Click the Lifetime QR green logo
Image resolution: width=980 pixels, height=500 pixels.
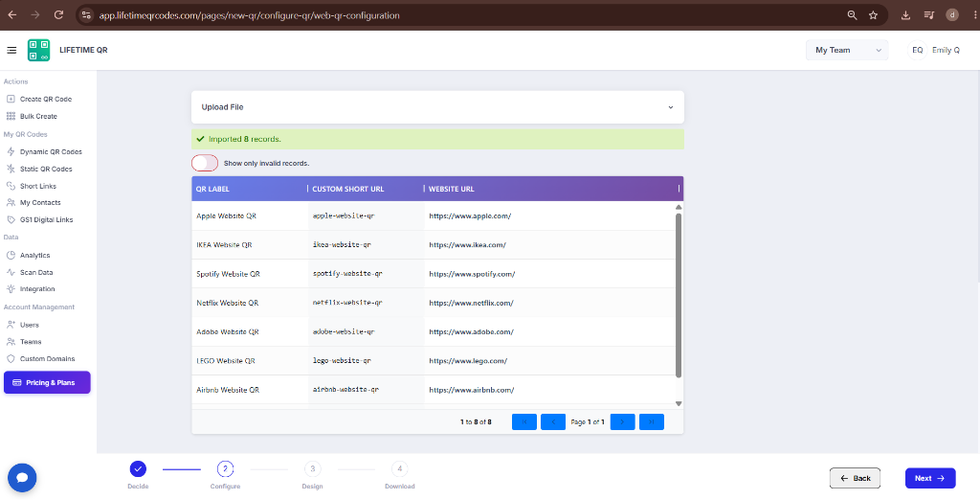click(38, 50)
